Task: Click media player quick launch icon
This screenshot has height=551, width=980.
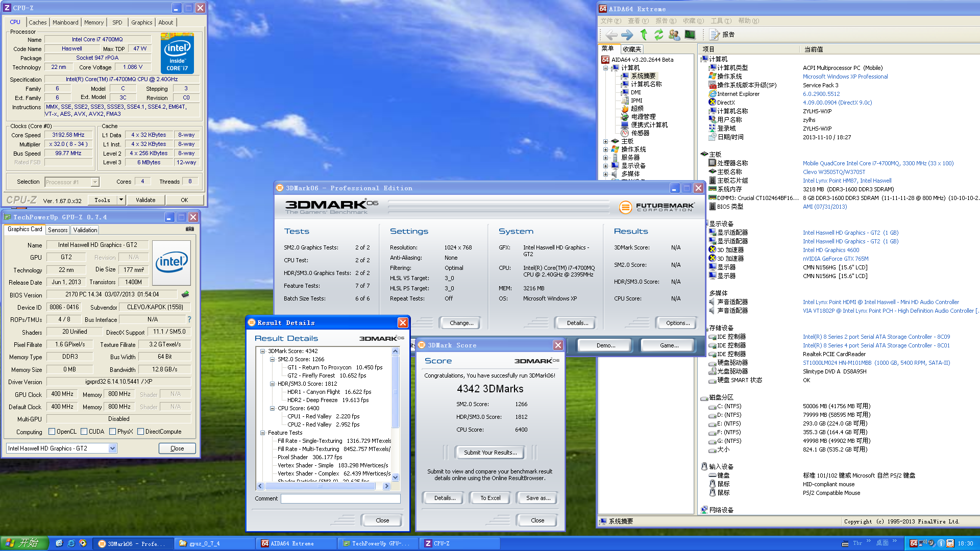Action: [x=83, y=543]
